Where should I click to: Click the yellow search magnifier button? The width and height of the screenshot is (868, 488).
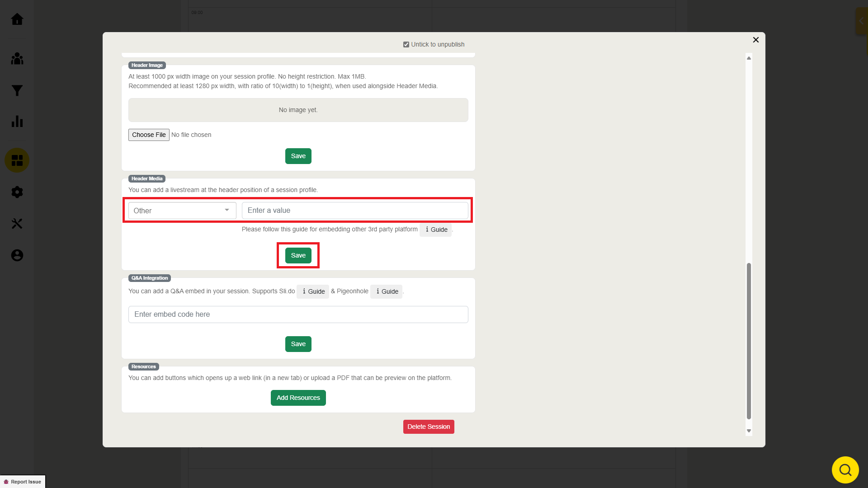[x=845, y=470]
